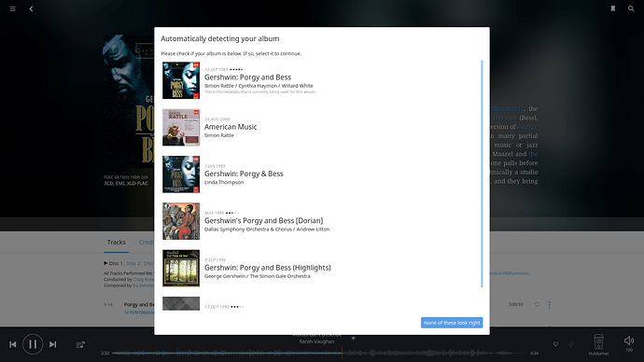Select Gershwin: Porgy and Bess (Highlights)
Screen dimensions: 644x362
[x=321, y=268]
